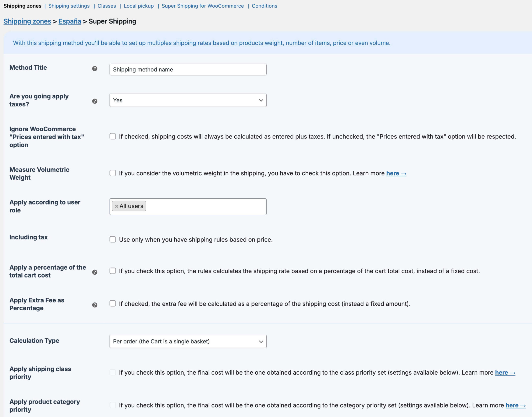Click help icon beside Method Title

(95, 69)
